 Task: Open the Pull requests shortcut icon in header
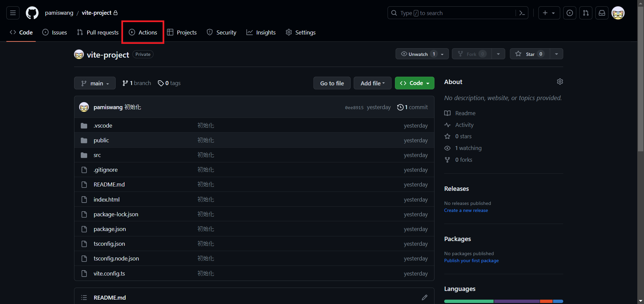pyautogui.click(x=586, y=13)
